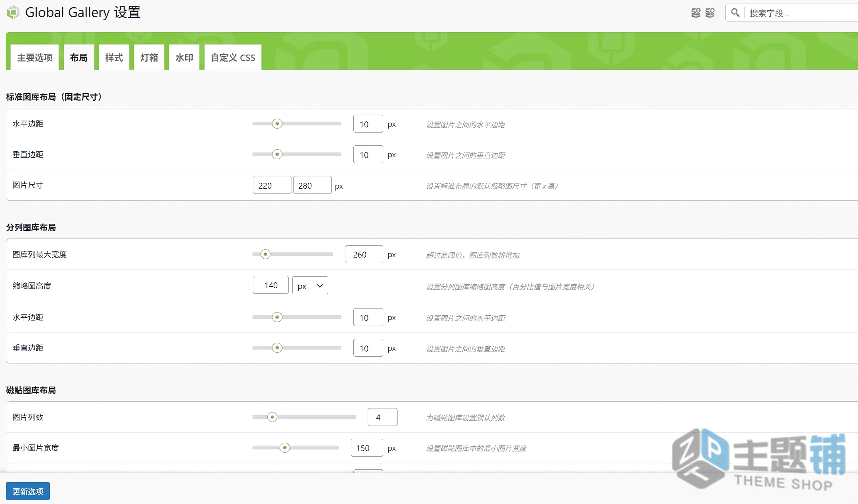This screenshot has width=858, height=504.
Task: Click the 垂直边距 value field in 分列图库布局
Action: 368,348
